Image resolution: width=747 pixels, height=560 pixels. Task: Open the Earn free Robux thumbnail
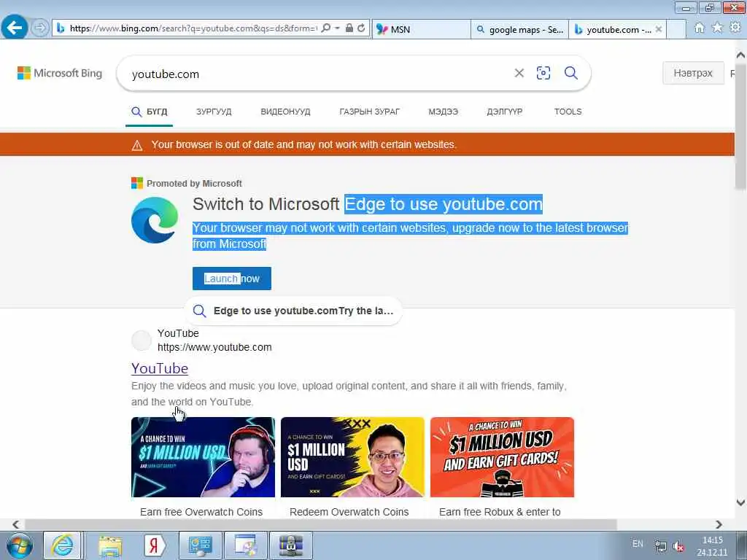coord(502,457)
